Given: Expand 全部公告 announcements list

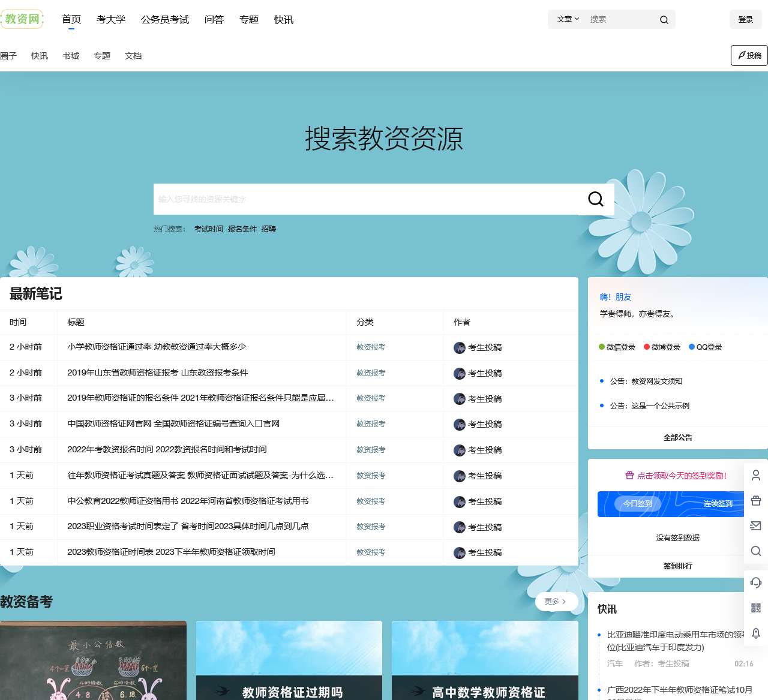Looking at the screenshot, I should point(677,438).
